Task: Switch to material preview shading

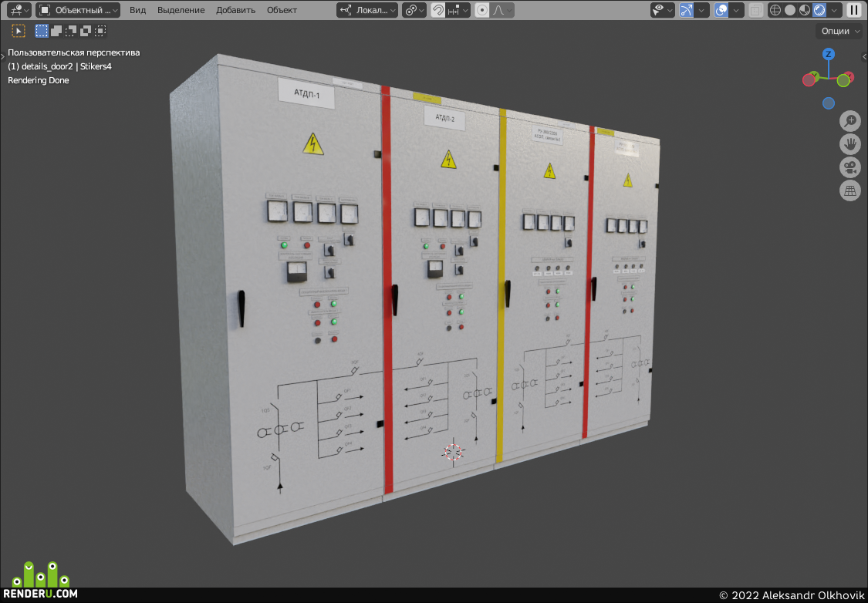Action: tap(805, 10)
